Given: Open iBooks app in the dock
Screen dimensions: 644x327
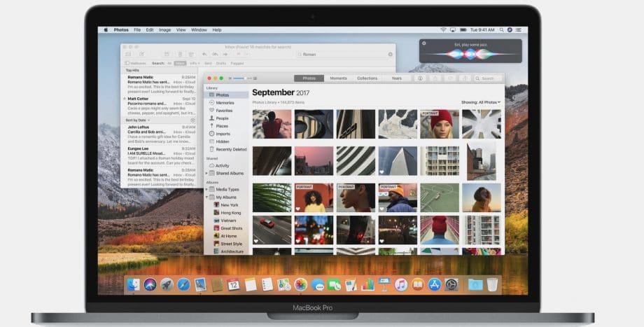Looking at the screenshot, I should click(x=418, y=284).
